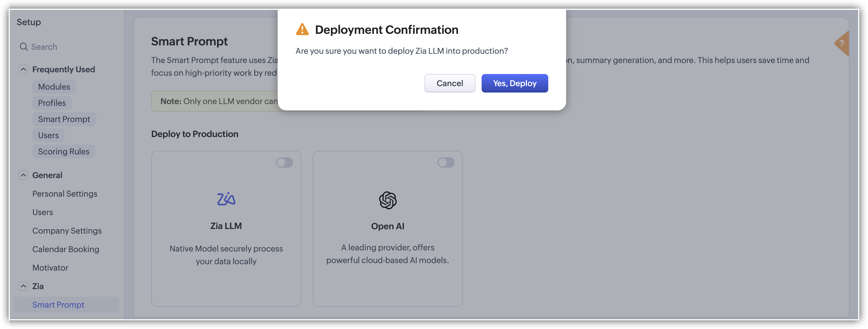Collapse the Zia section chevron
Screen dimensions: 868x329
pos(23,286)
